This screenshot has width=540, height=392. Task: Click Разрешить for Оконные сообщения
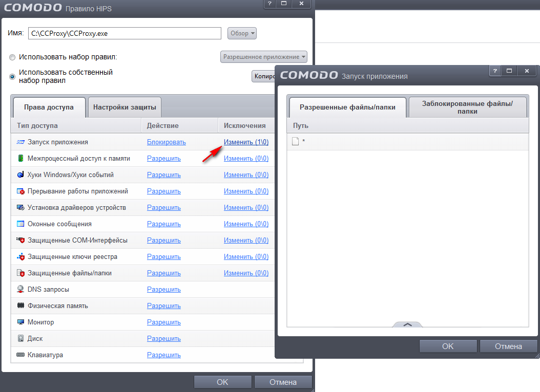point(164,224)
